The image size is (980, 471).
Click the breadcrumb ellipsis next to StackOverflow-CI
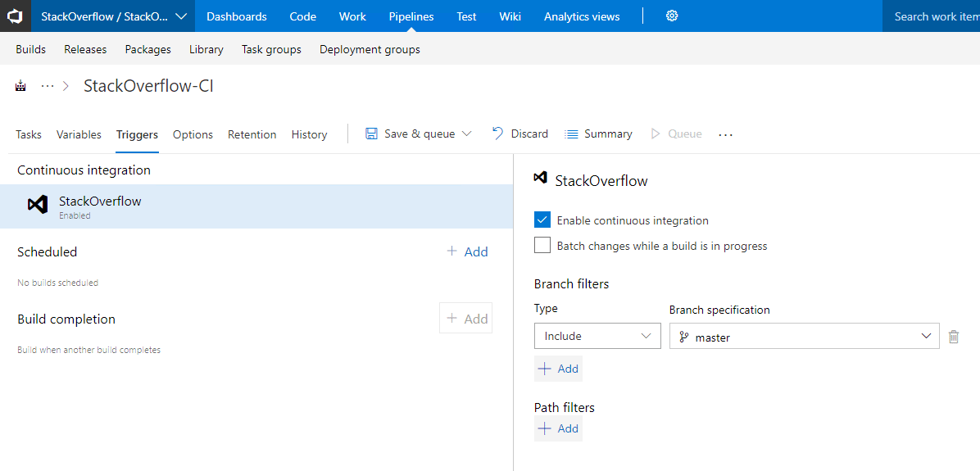[48, 86]
